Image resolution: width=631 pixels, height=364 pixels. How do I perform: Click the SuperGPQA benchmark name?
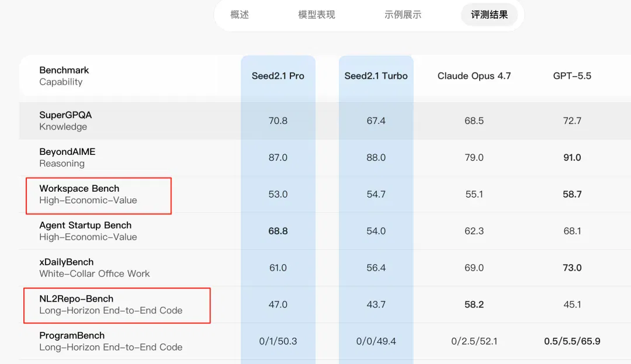tap(65, 115)
